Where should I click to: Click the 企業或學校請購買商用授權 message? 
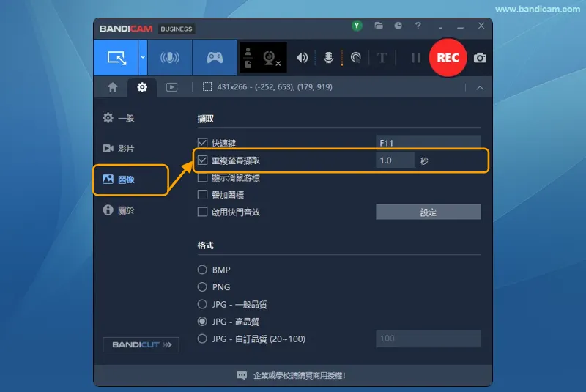click(299, 376)
